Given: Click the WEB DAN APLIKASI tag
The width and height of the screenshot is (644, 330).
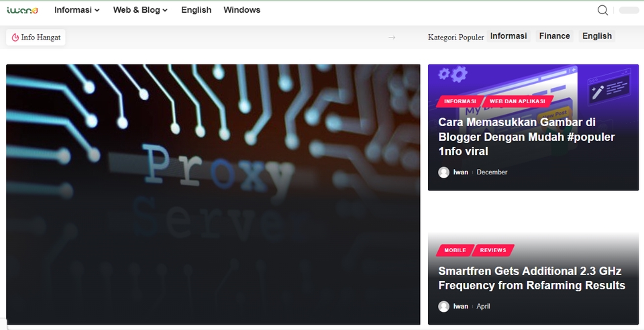Looking at the screenshot, I should pos(517,101).
